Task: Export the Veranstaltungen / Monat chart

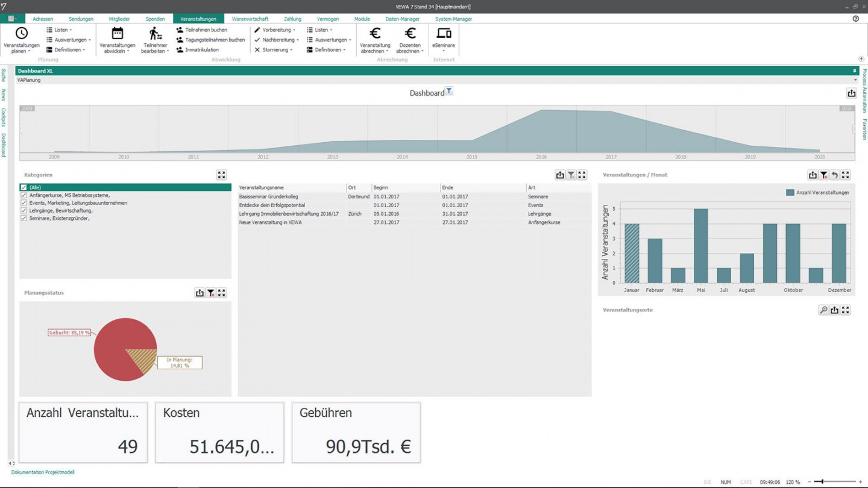Action: tap(813, 175)
